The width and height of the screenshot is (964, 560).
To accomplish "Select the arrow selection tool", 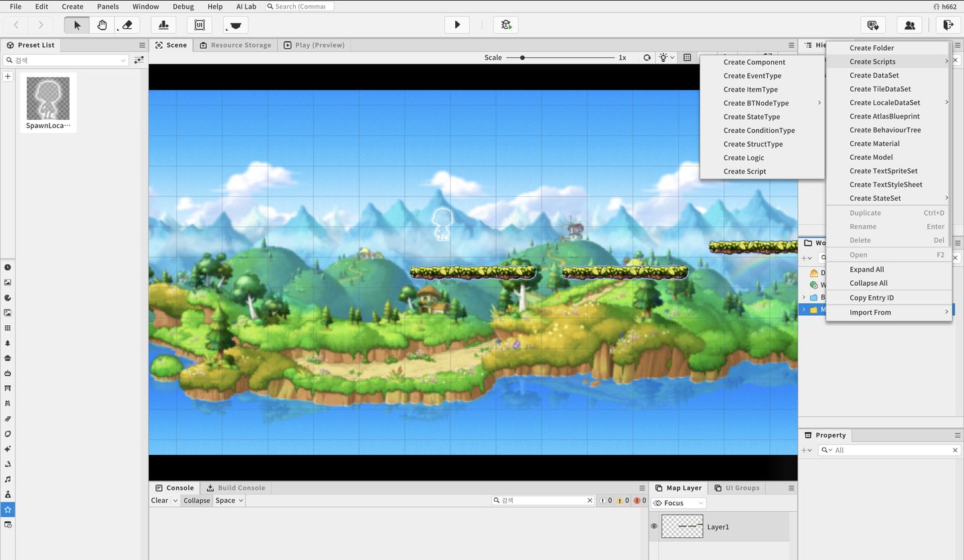I will click(77, 25).
